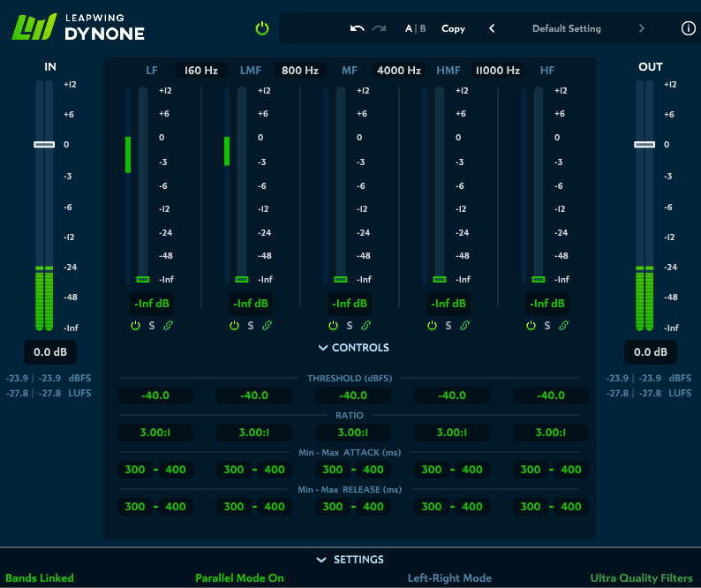Toggle the Ultra Quality Filters setting
The height and width of the screenshot is (588, 701).
tap(642, 578)
